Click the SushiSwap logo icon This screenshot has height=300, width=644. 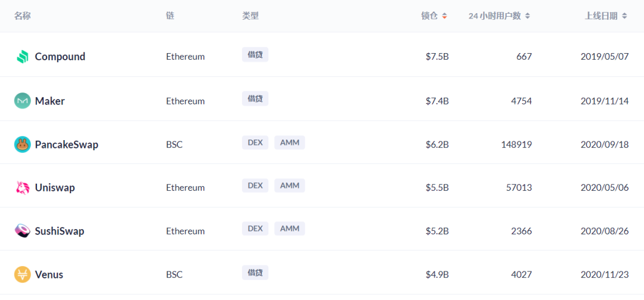22,231
